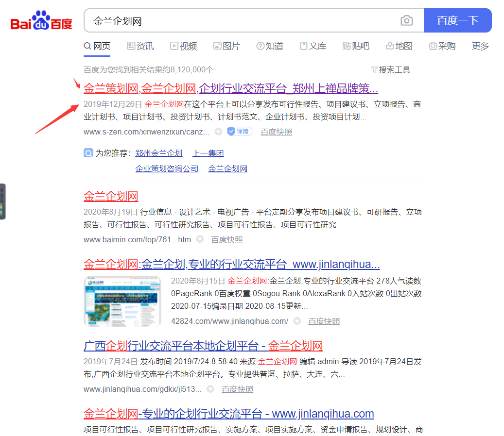
Task: Open the 图片 tab
Action: pyautogui.click(x=226, y=46)
